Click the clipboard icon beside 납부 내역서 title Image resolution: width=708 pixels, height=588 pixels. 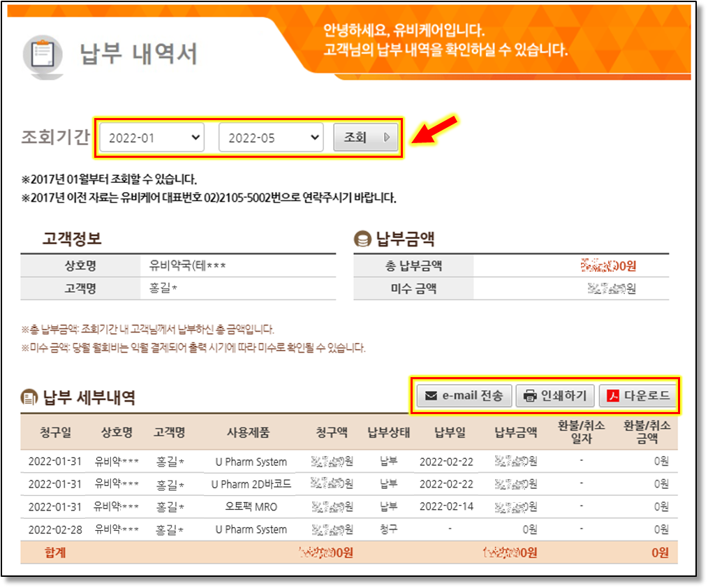pos(42,54)
